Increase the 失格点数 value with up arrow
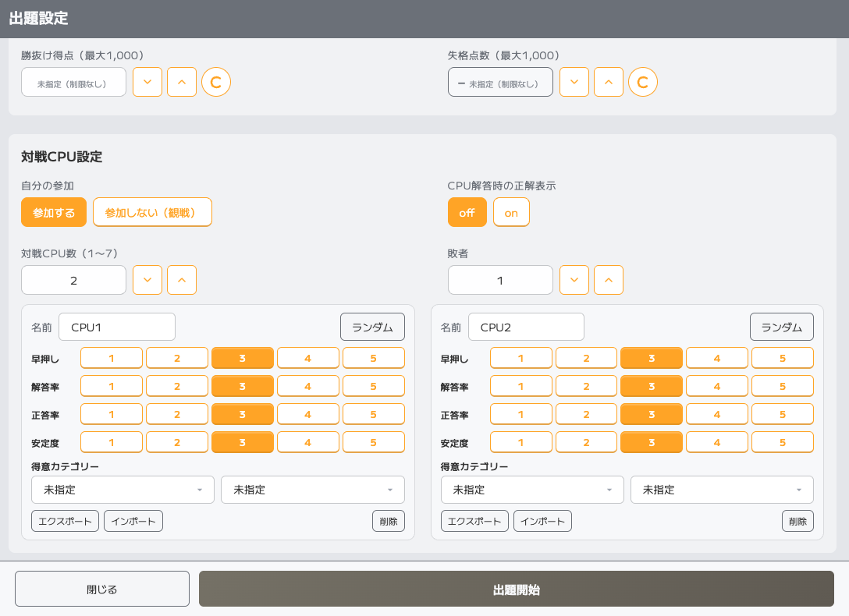The height and width of the screenshot is (616, 849). [x=609, y=82]
